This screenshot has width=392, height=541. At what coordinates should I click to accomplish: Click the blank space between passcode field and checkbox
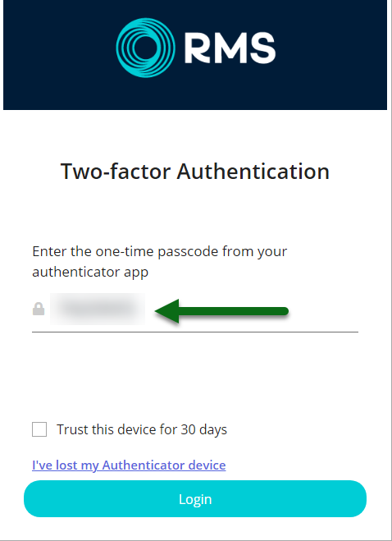click(195, 377)
